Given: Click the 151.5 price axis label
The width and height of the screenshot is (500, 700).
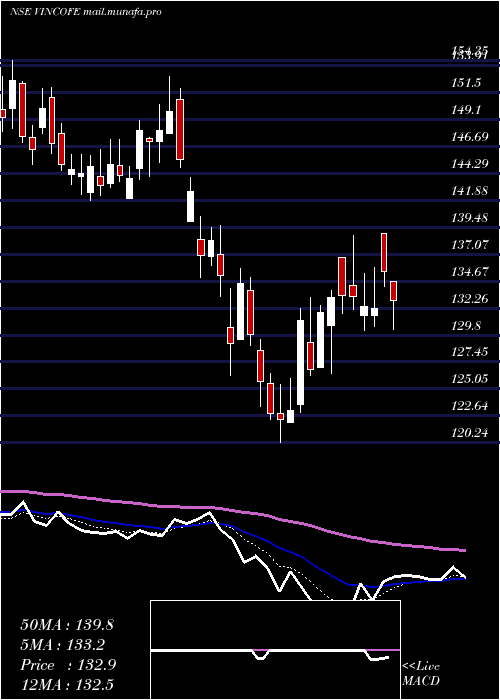Looking at the screenshot, I should click(466, 83).
